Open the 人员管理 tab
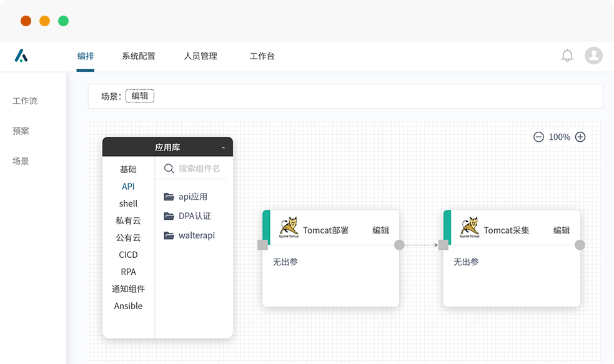This screenshot has width=614, height=364. coord(201,56)
